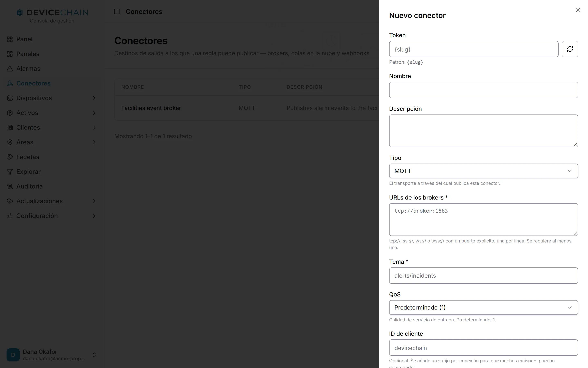
Task: Click the Descripción text area
Action: 483,131
